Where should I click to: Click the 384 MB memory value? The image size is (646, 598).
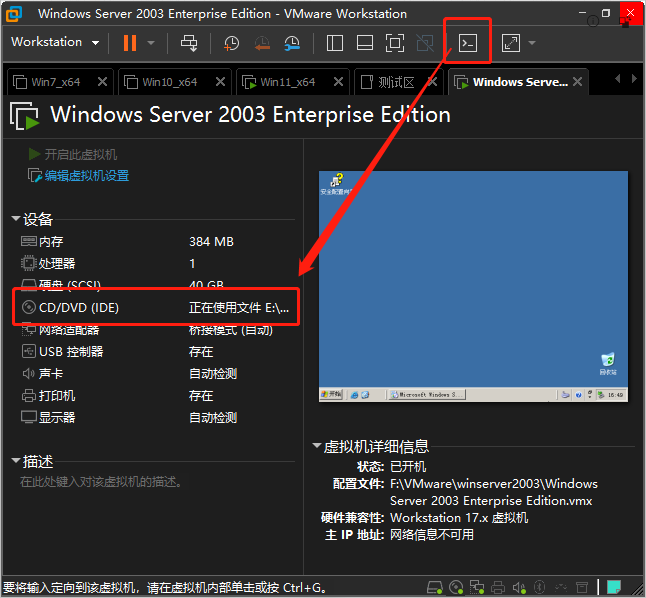pos(211,241)
